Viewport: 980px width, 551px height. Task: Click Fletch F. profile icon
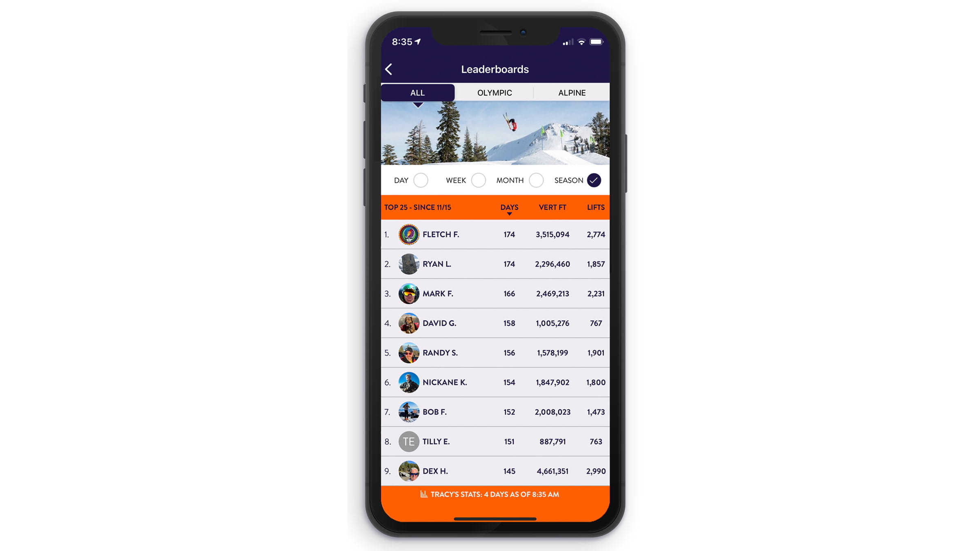coord(409,234)
